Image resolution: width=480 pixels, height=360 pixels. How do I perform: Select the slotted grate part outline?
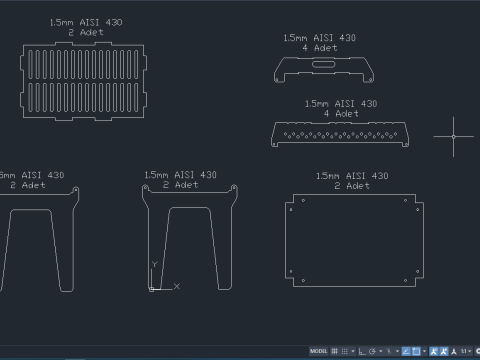pyautogui.click(x=83, y=81)
